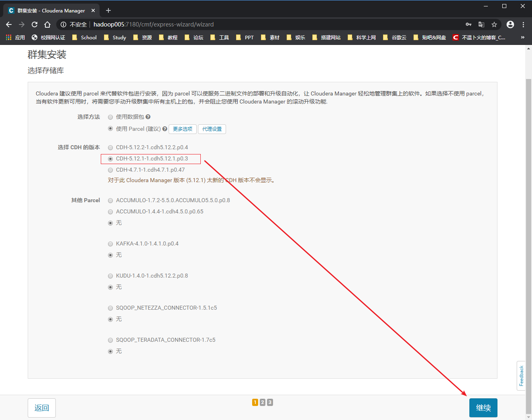
Task: Show more bookmarks with chevron
Action: click(522, 37)
